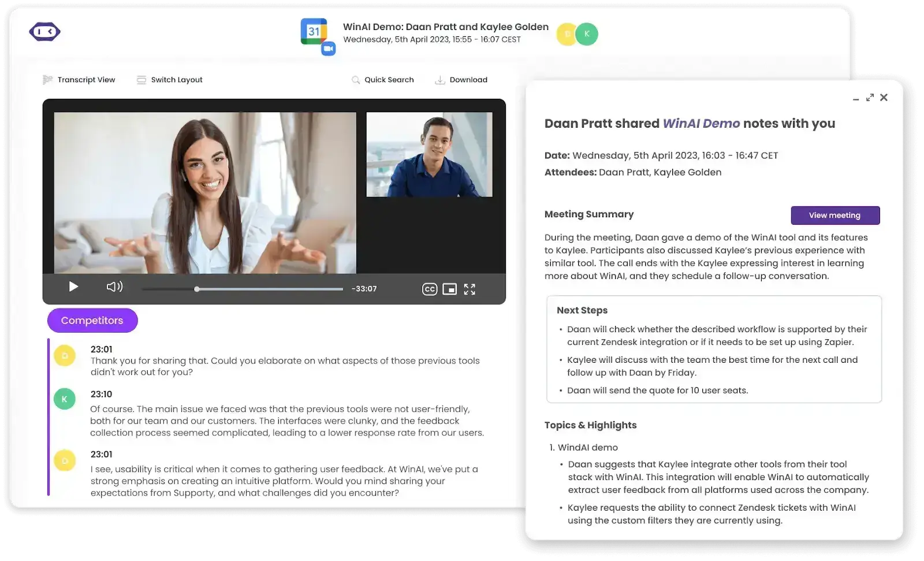Expand the shared notes panel to full size
This screenshot has width=924, height=561.
[x=870, y=98]
